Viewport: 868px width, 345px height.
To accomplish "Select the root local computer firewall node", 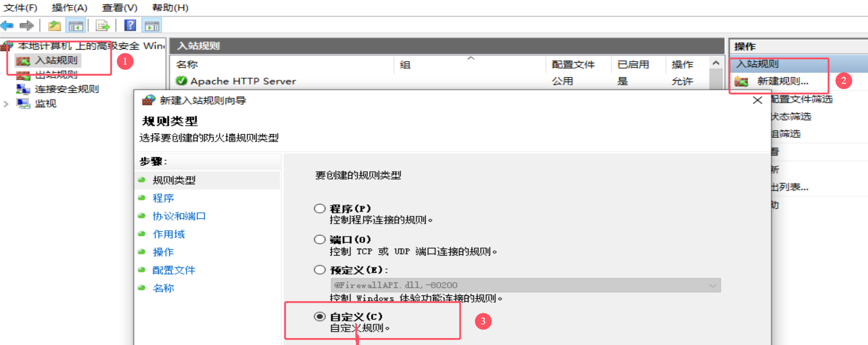I will pyautogui.click(x=91, y=46).
